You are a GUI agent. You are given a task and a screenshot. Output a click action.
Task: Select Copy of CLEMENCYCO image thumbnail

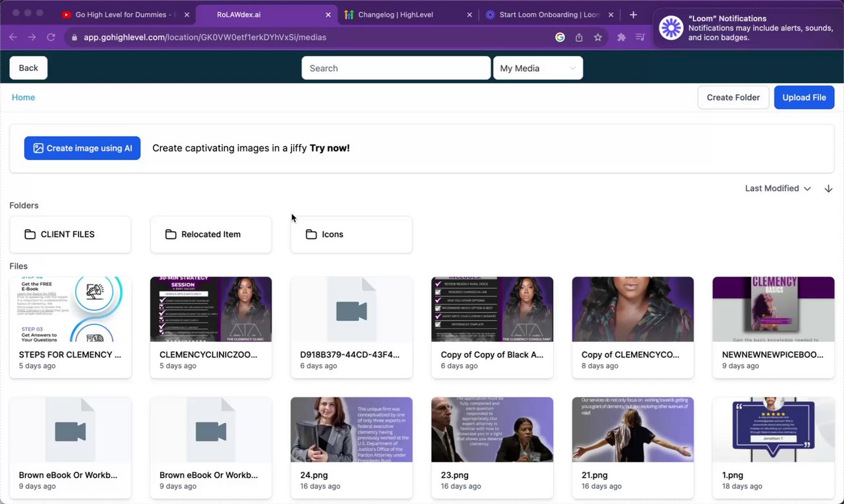click(633, 309)
